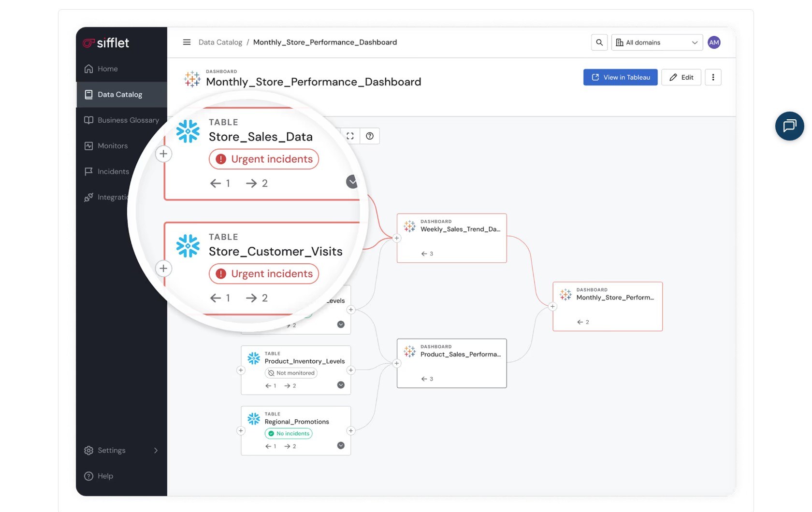Click No incidents badge on Regional_Promotions

click(x=289, y=433)
